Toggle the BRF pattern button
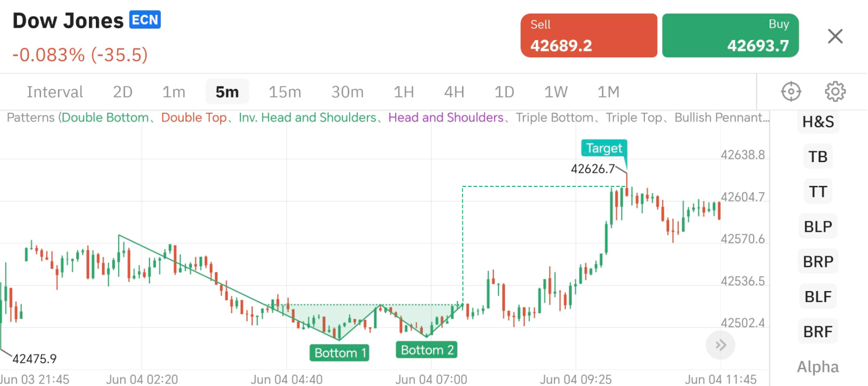The width and height of the screenshot is (868, 386). point(818,332)
